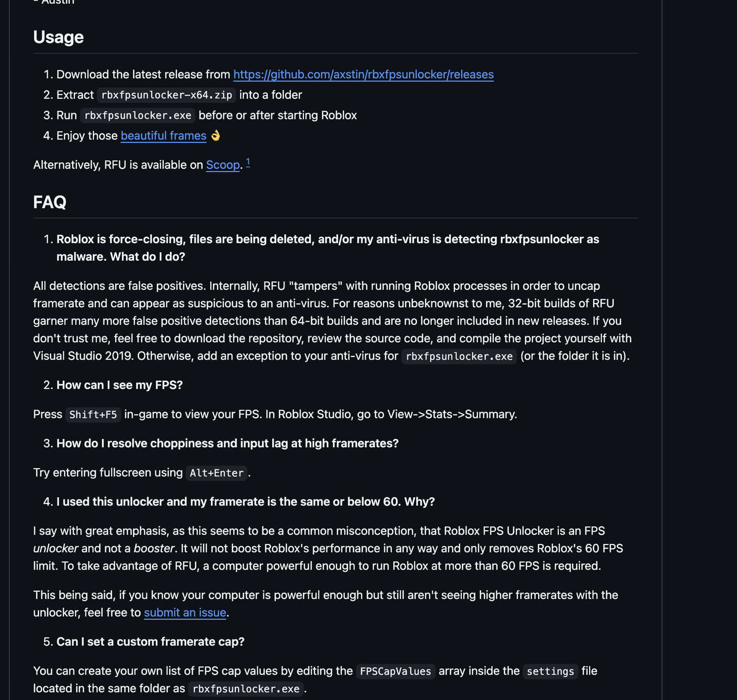Click the Alt+Enter shortcut code text
Screen dimensions: 737x700
(x=216, y=473)
